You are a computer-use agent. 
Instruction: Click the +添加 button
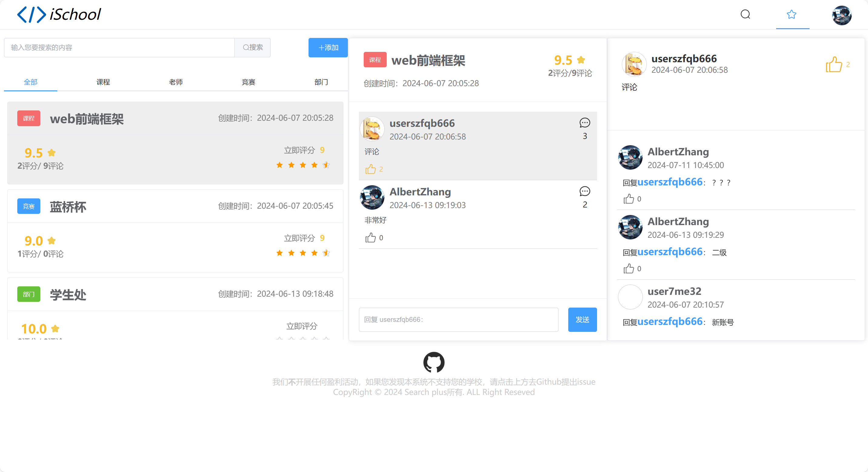(328, 48)
